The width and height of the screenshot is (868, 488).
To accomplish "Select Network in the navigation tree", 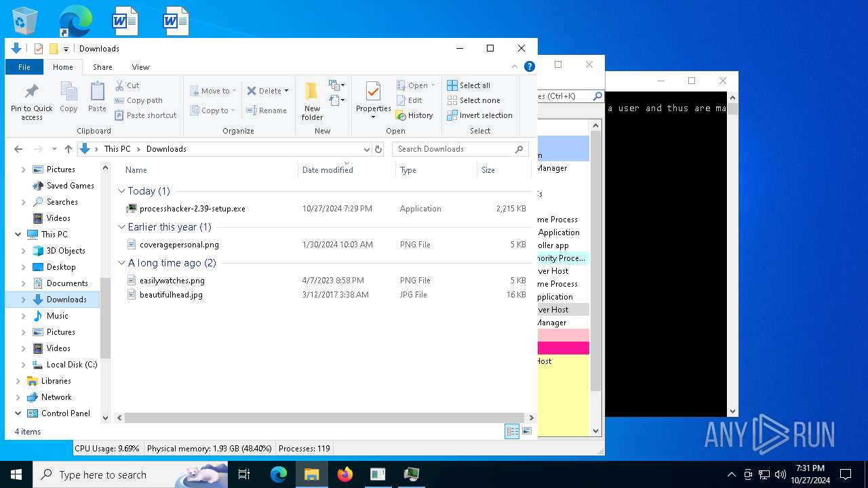I will click(56, 397).
